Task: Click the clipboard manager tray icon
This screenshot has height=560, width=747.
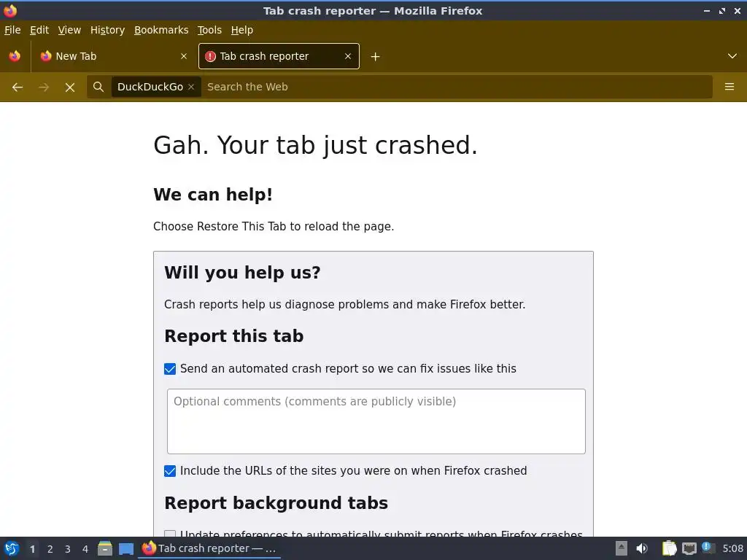Action: [670, 548]
